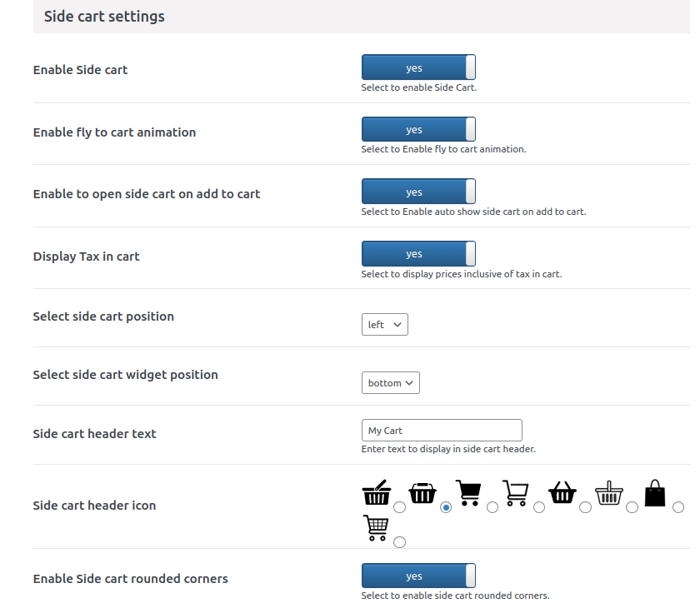Select the striped outlined basket icon
Screen dimensions: 700x608
coord(632,506)
